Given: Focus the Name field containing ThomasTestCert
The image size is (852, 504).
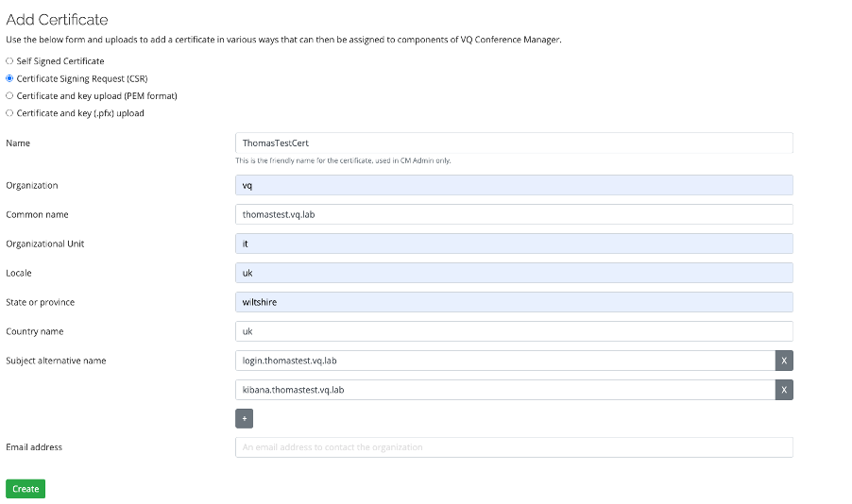Looking at the screenshot, I should point(514,143).
